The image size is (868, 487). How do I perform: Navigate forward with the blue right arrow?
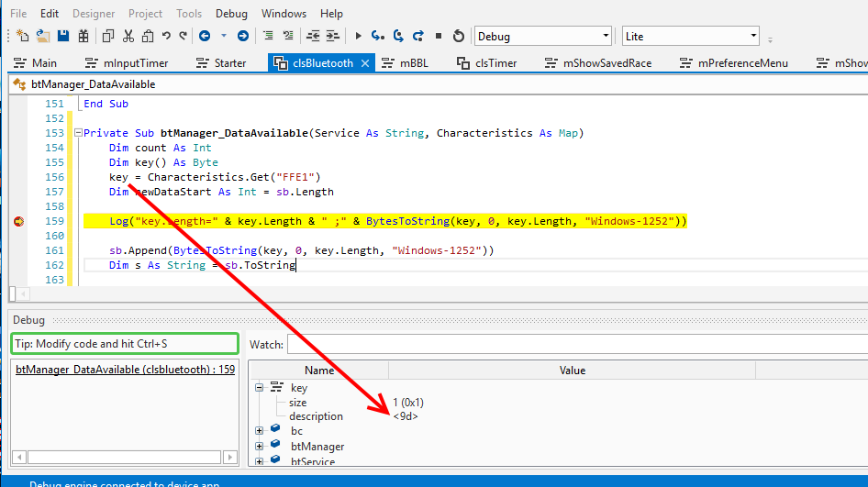click(x=242, y=36)
